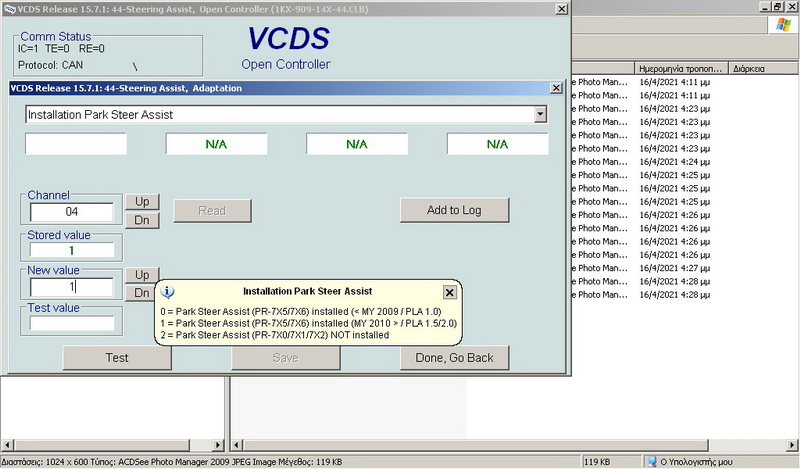Click the My Computer status bar icon

click(x=652, y=462)
